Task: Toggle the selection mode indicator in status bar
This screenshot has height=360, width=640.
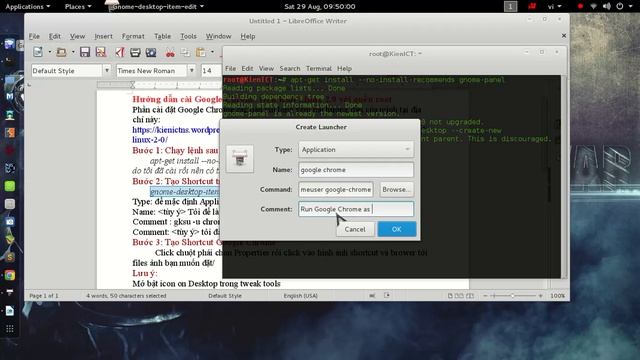Action: 372,296
